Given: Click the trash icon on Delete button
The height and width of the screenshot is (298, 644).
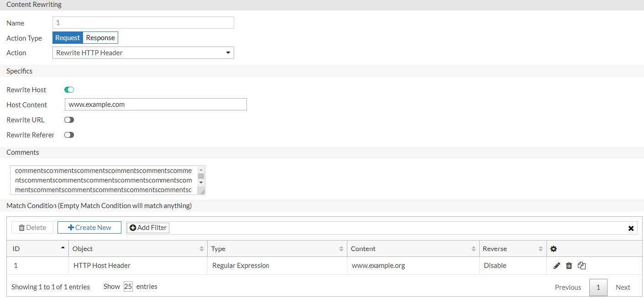Looking at the screenshot, I should [x=21, y=227].
